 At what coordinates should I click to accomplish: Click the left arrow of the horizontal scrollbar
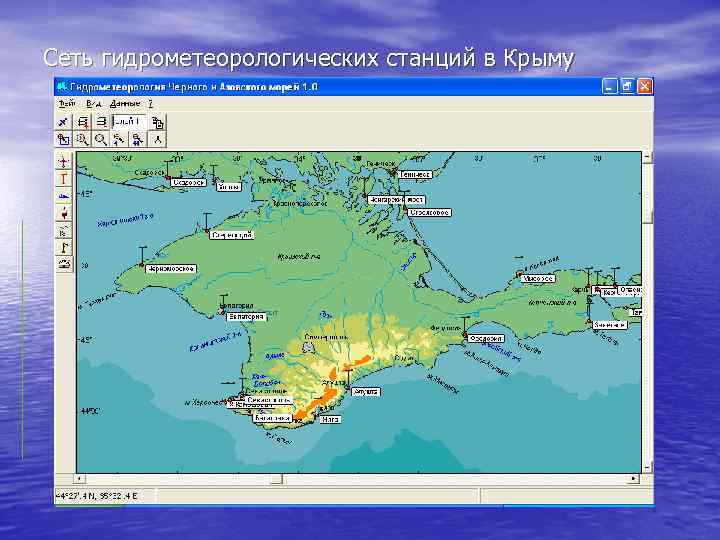(x=80, y=479)
